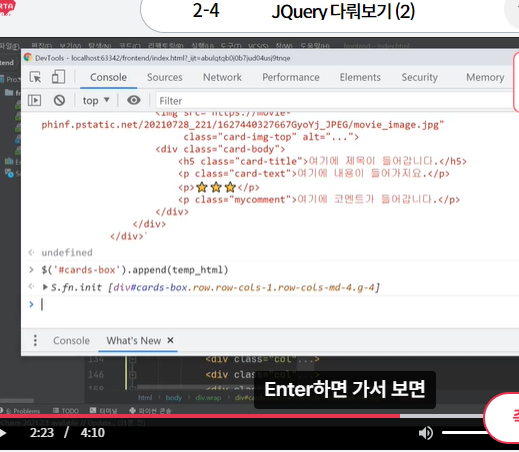Image resolution: width=519 pixels, height=452 pixels.
Task: Expand folded code at line 134 in IDE
Action: (132, 359)
